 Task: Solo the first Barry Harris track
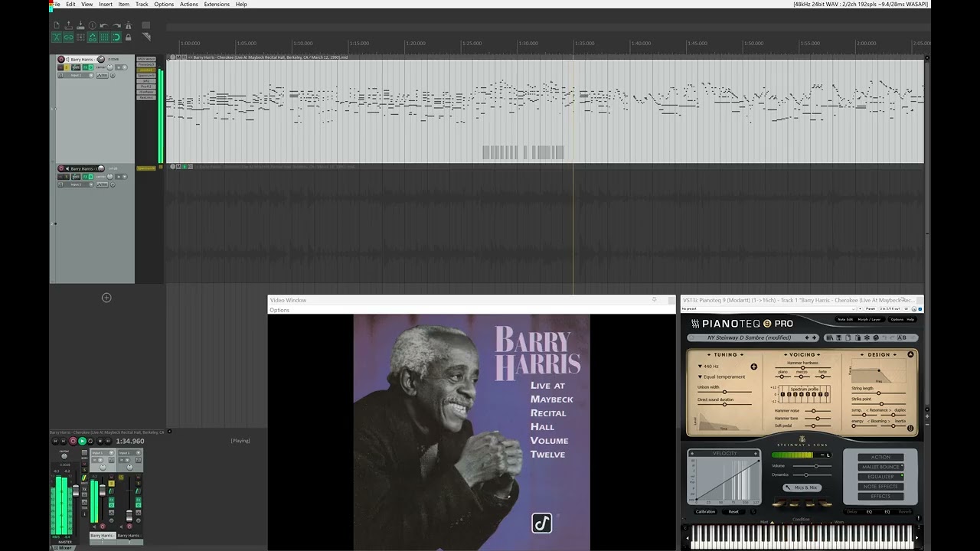coord(67,67)
